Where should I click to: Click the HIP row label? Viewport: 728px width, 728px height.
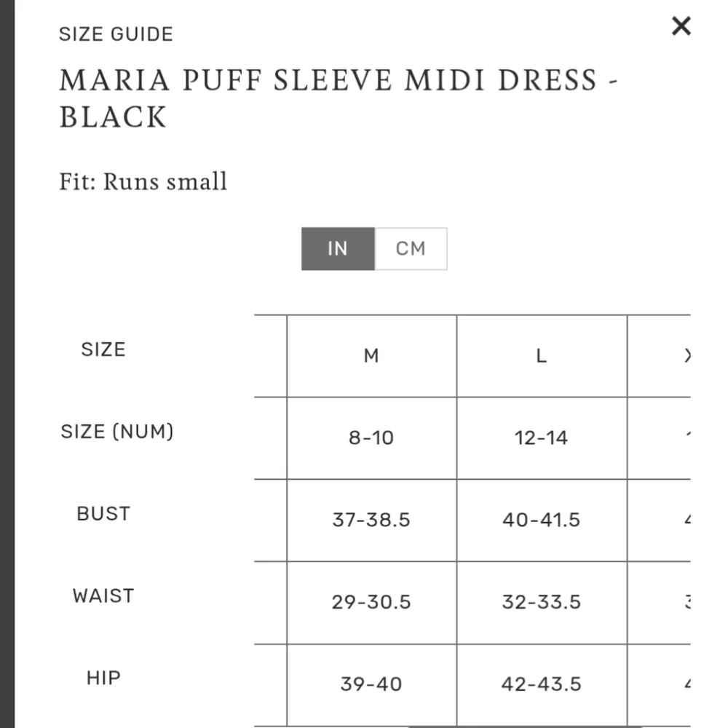(x=103, y=678)
